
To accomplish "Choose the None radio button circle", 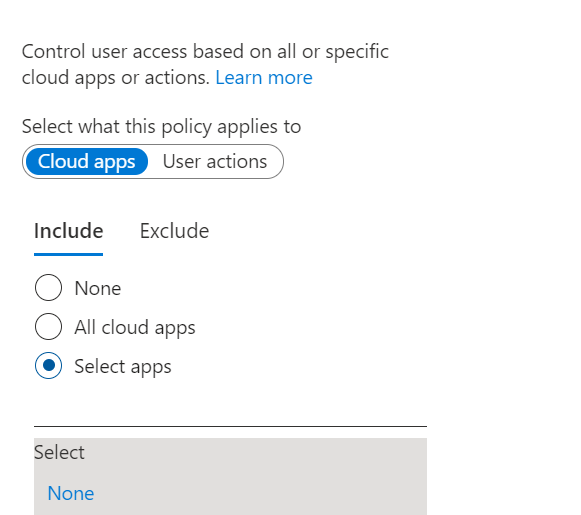I will pyautogui.click(x=49, y=288).
